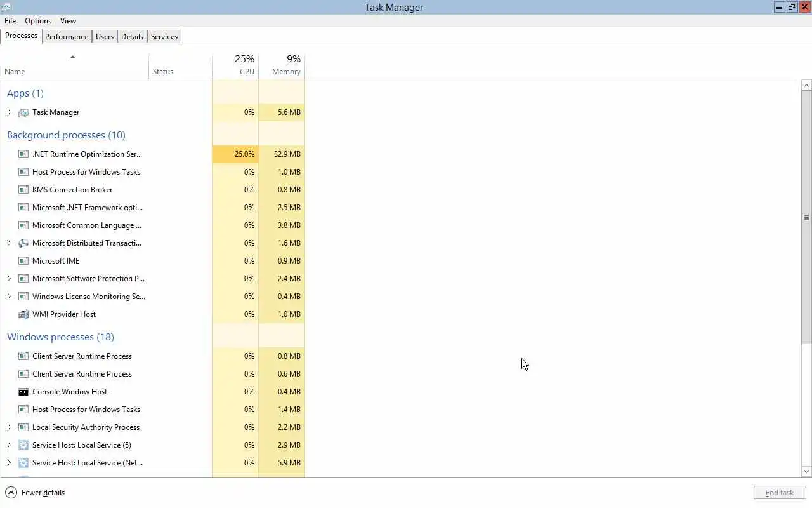
Task: Select Client Server Runtime Process 0.6 MB row
Action: (152, 374)
